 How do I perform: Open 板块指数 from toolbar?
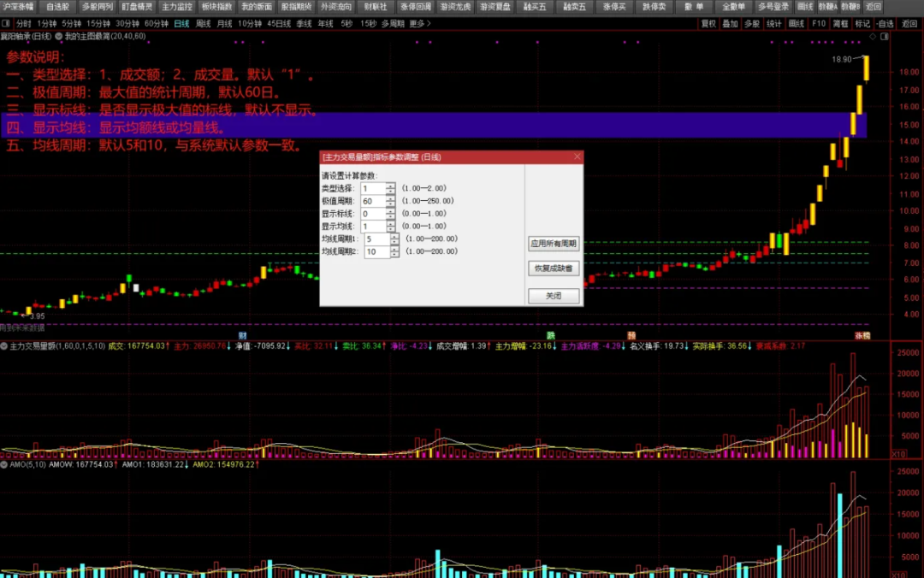(216, 7)
